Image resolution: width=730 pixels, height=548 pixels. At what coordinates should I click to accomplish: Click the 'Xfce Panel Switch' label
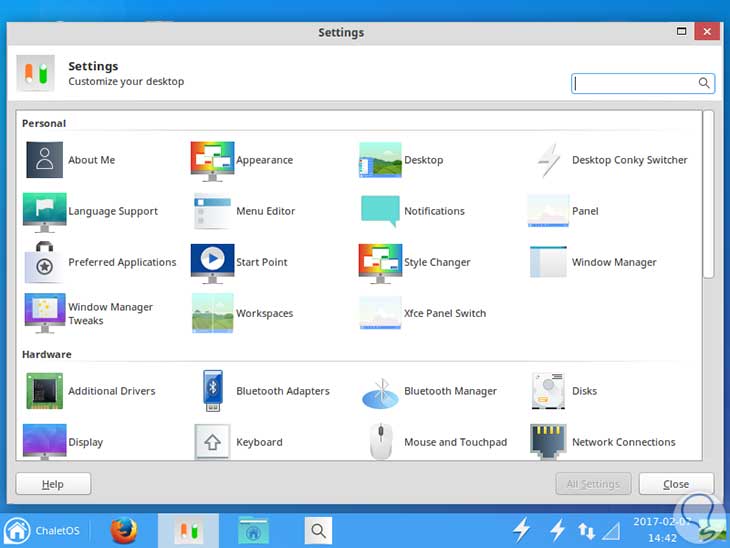pyautogui.click(x=445, y=313)
